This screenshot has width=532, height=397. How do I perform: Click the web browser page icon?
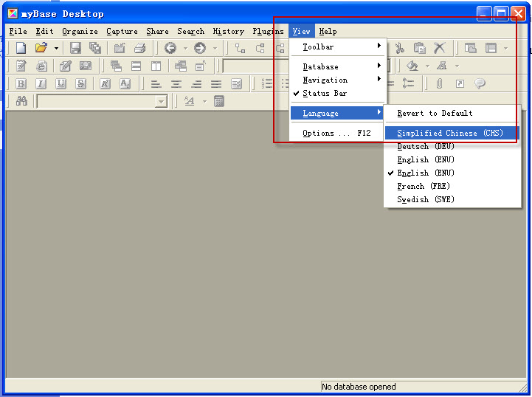coord(41,66)
